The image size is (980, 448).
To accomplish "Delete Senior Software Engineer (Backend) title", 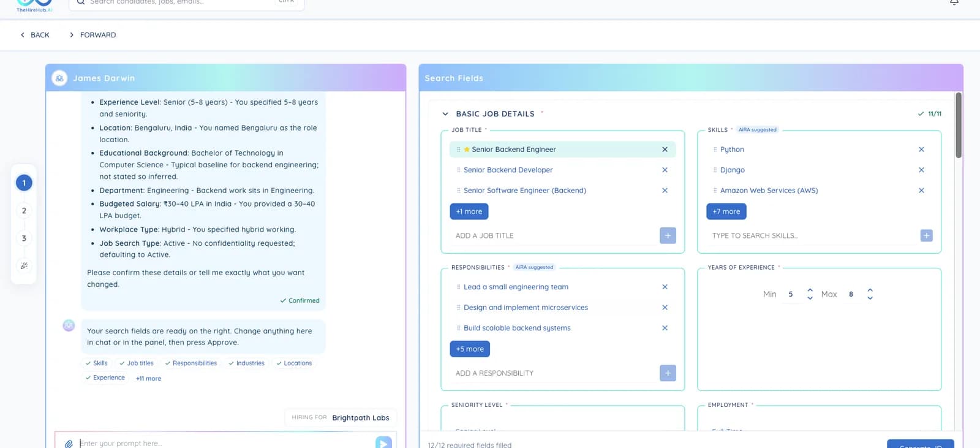I will 665,191.
